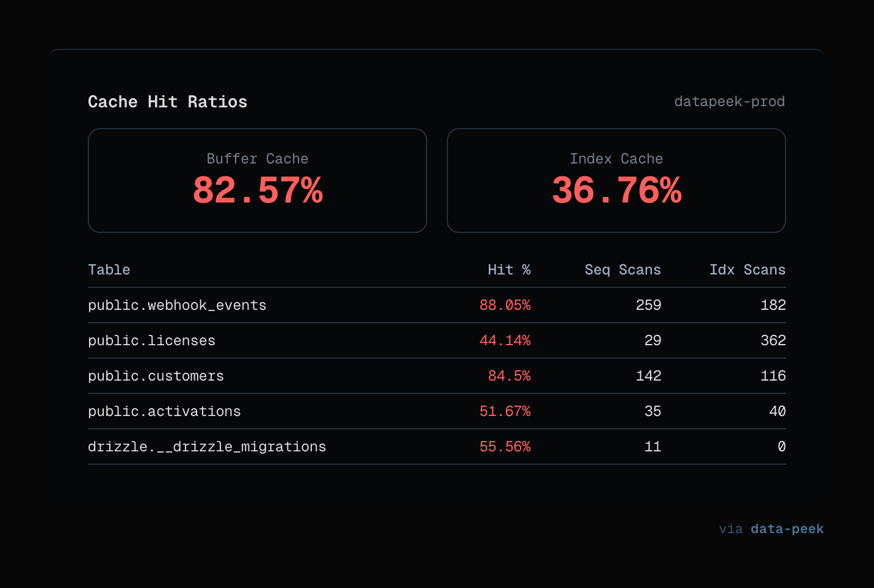Click the Index Cache 36.76% card
This screenshot has width=874, height=588.
click(616, 181)
